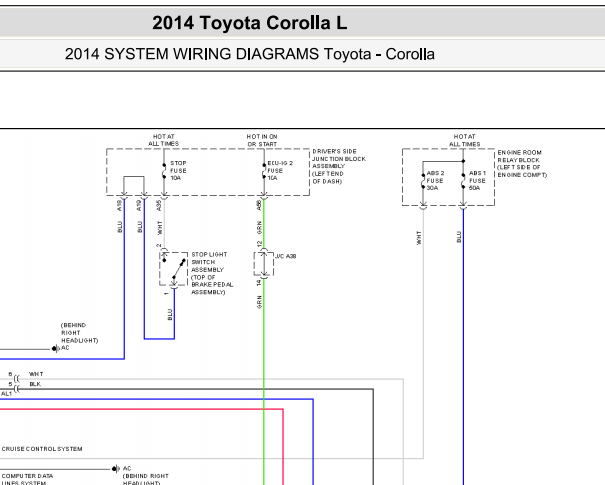Viewport: 605px width, 485px height.
Task: Click the BLU wire label under stop light switch
Action: click(x=170, y=314)
